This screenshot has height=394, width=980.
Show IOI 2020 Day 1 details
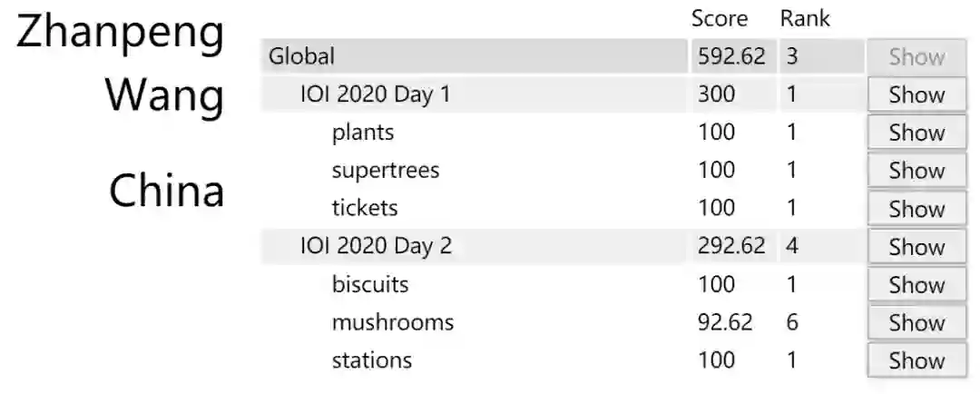916,95
